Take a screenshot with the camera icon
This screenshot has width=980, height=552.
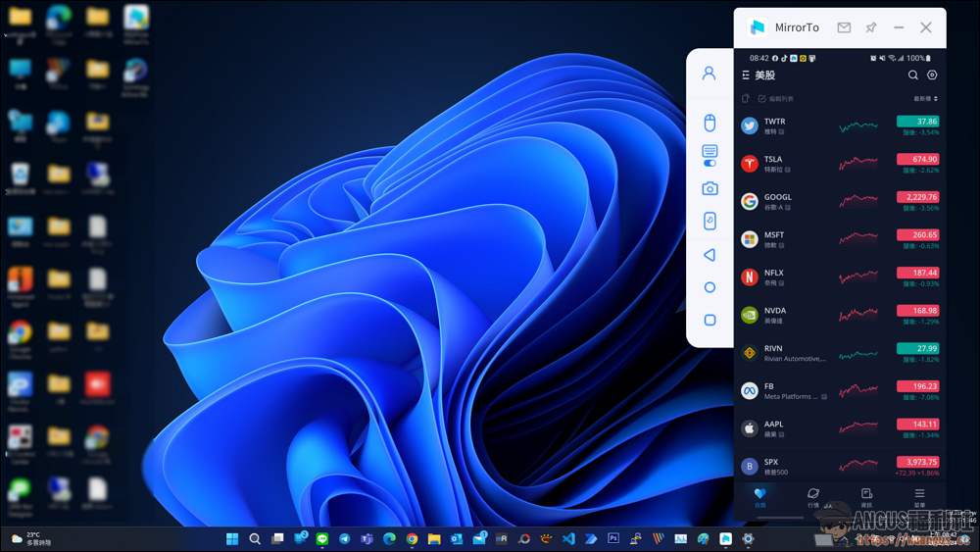(x=710, y=188)
